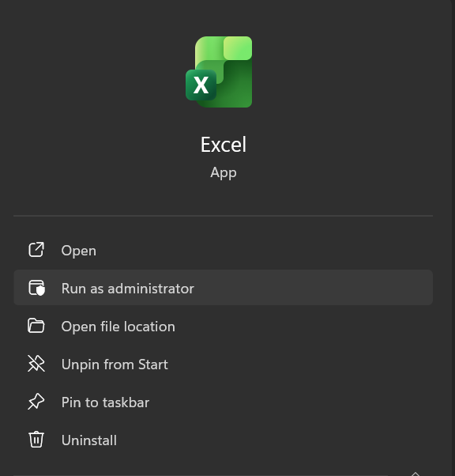Click the large Excel app icon

(219, 72)
